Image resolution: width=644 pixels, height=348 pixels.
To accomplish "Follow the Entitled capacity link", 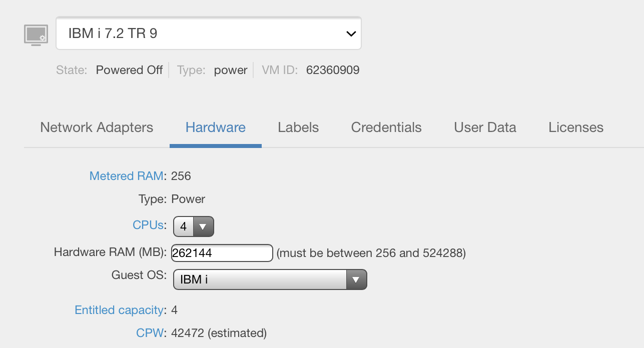I will click(x=119, y=310).
